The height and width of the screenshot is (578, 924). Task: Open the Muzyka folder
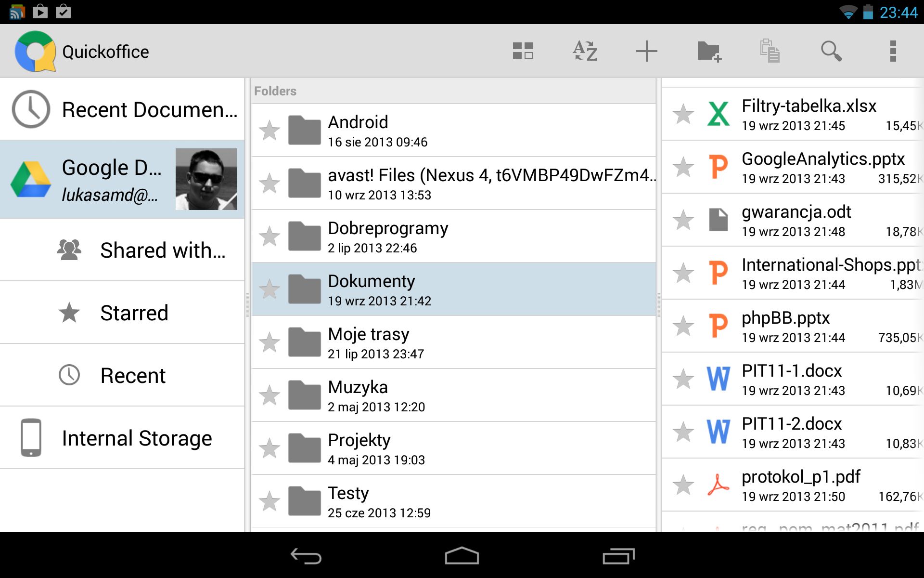[454, 395]
